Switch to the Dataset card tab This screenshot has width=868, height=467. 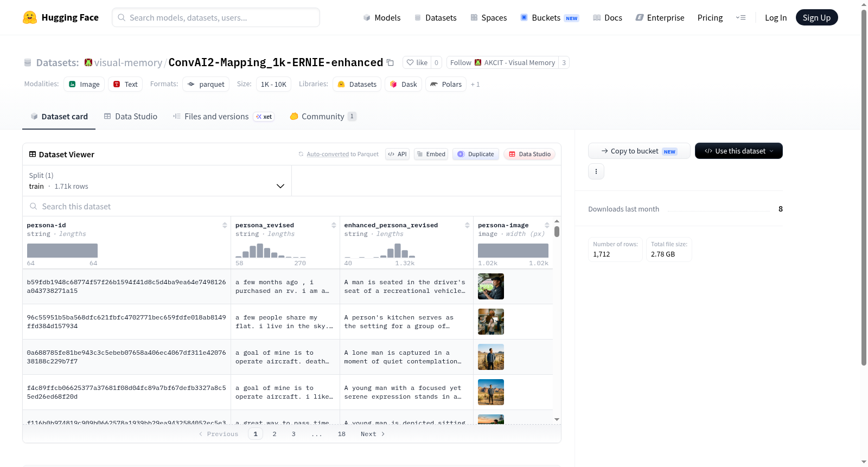click(x=59, y=116)
